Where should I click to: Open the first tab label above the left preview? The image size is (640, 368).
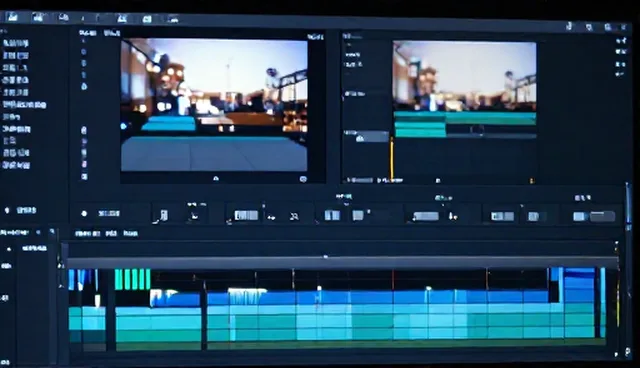coord(88,33)
